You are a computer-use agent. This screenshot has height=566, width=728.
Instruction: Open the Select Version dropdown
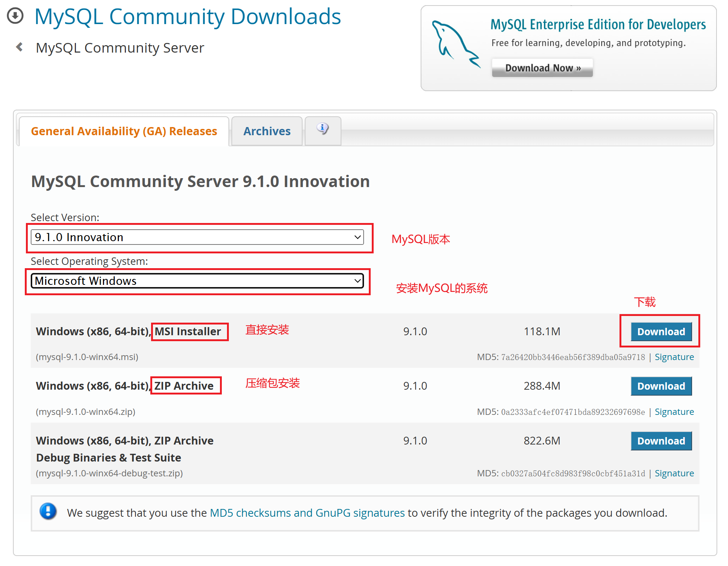click(197, 237)
